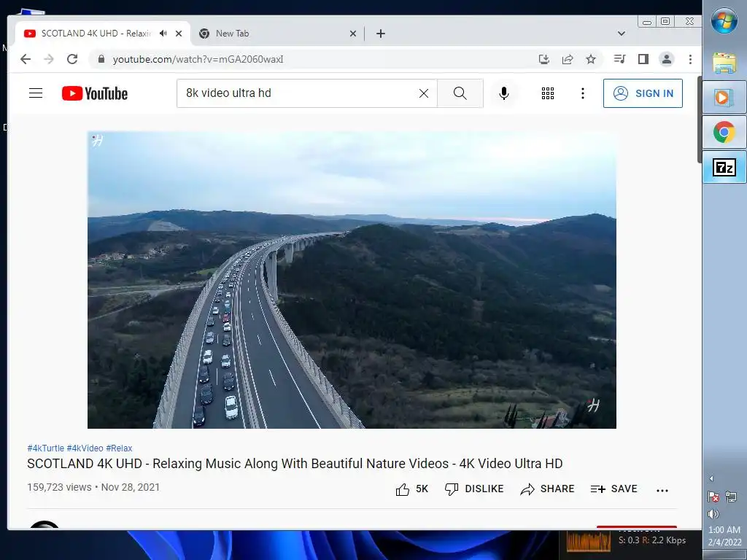This screenshot has width=747, height=560.
Task: Open 7-Zip from the taskbar
Action: point(724,167)
